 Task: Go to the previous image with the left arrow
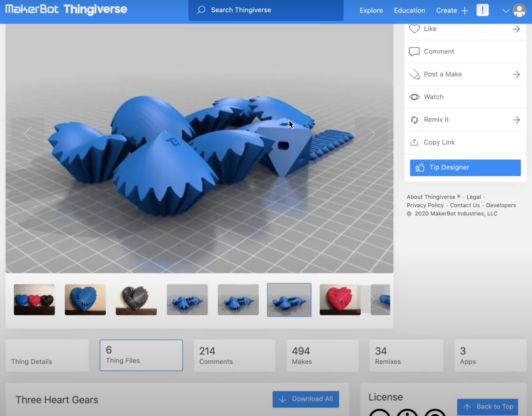tap(27, 134)
